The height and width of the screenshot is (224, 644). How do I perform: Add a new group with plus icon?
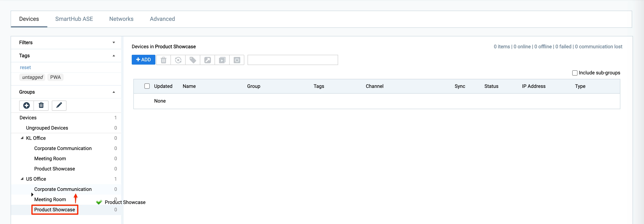click(x=27, y=105)
